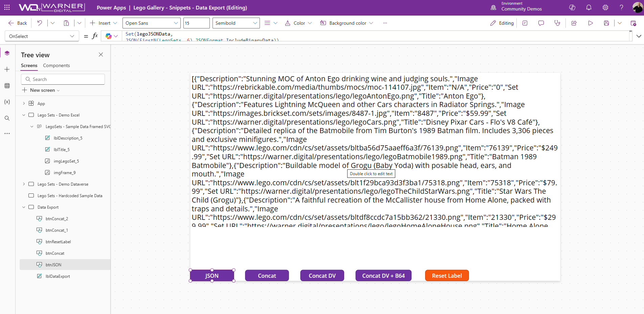Run the app checker stethoscope icon
Viewport: 644px width, 314px height.
pos(557,23)
